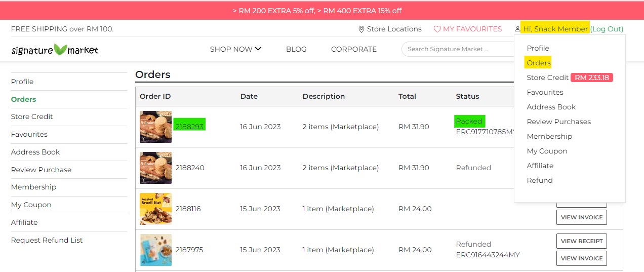The width and height of the screenshot is (644, 272).
Task: Open product thumbnail for order 2188240
Action: tap(155, 168)
